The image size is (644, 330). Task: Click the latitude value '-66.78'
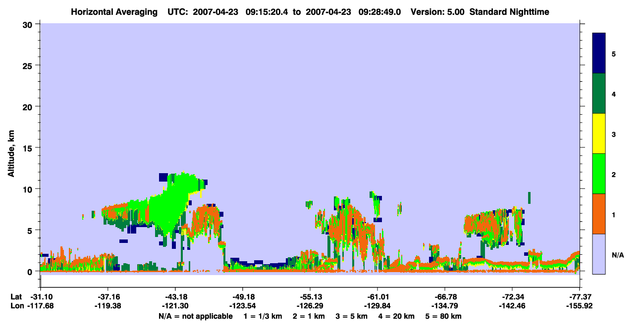coord(444,297)
